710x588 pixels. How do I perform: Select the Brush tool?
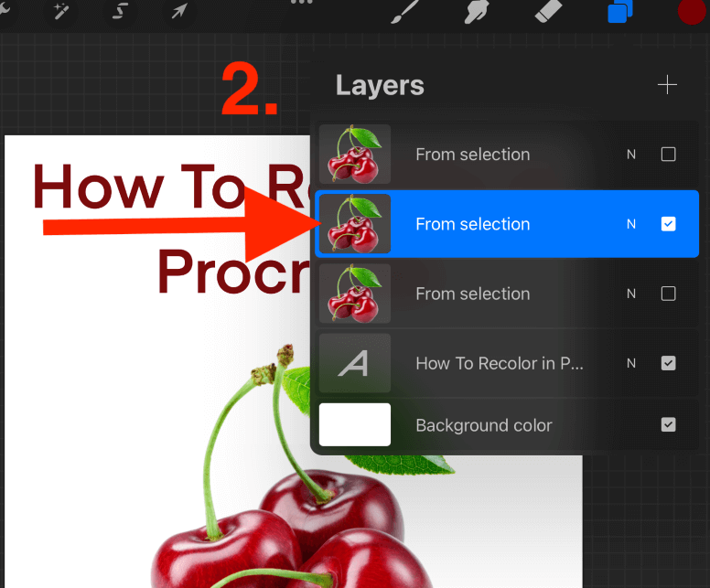[x=404, y=11]
